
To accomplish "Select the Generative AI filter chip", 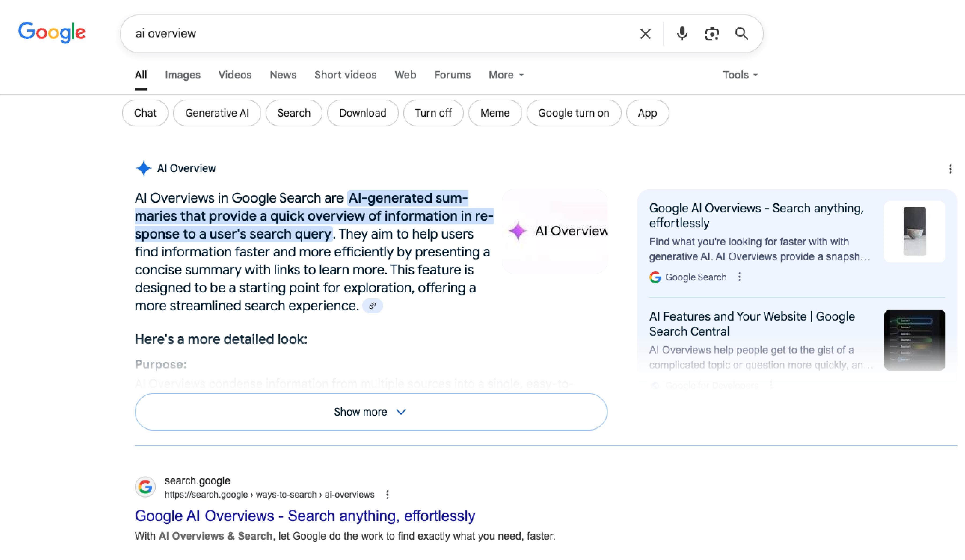I will 217,113.
